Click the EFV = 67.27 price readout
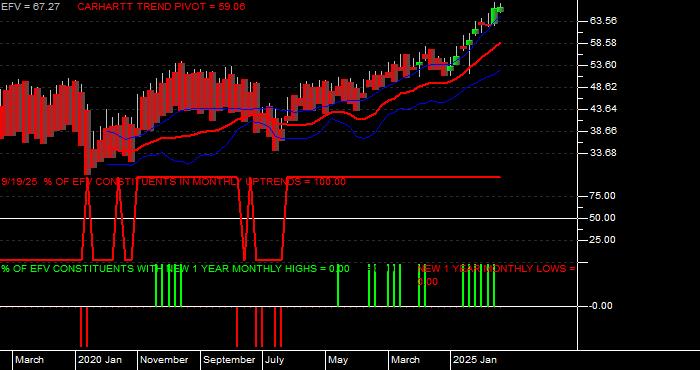Screen dimensions: 700x370 click(30, 7)
